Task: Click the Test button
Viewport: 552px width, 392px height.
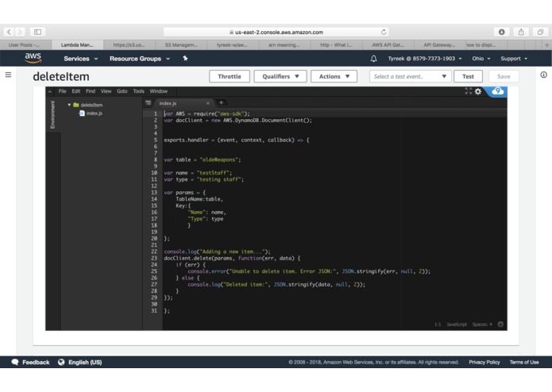Action: pos(468,76)
